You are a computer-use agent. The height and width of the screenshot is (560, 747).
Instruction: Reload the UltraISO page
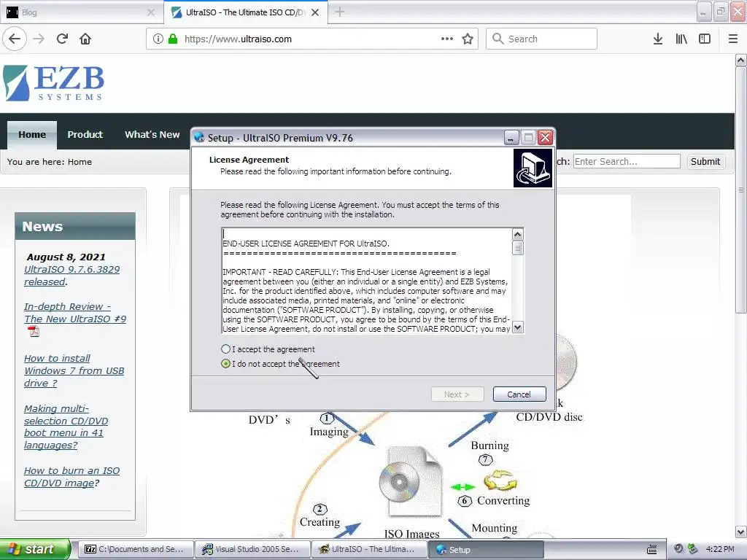coord(63,39)
